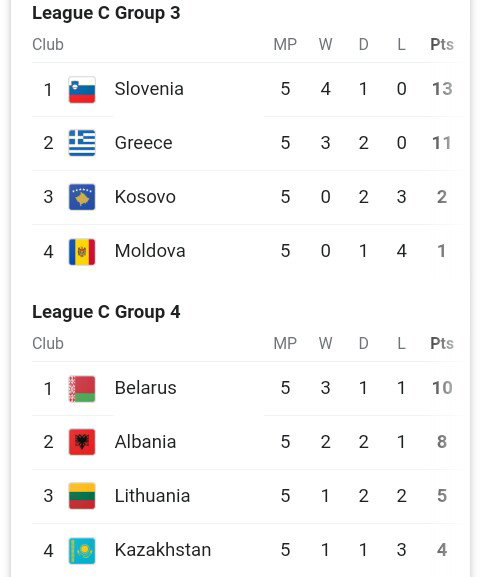Click the League C Group 4 heading

tap(106, 312)
